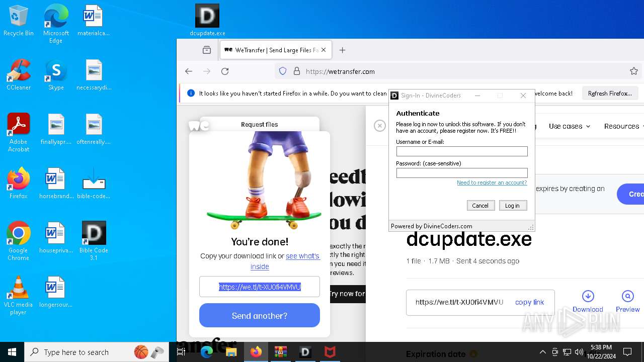
Task: Click Log in button
Action: (x=513, y=205)
